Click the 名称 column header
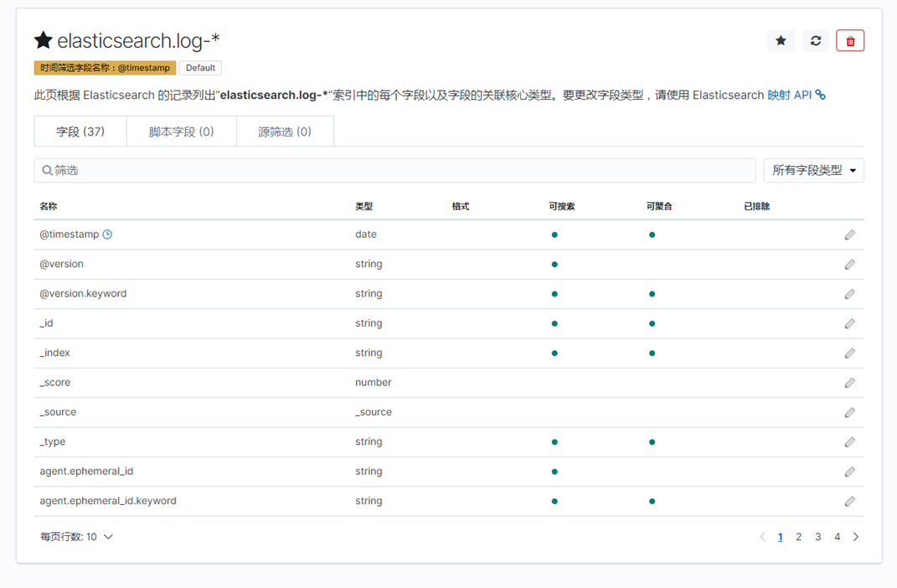This screenshot has width=897, height=588. tap(49, 207)
